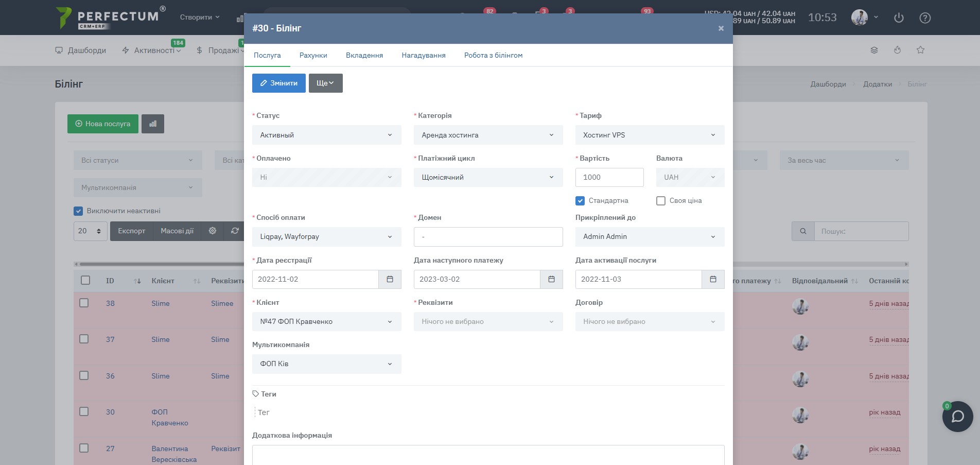This screenshot has width=980, height=465.
Task: Select checkbox for row 30
Action: pyautogui.click(x=84, y=411)
